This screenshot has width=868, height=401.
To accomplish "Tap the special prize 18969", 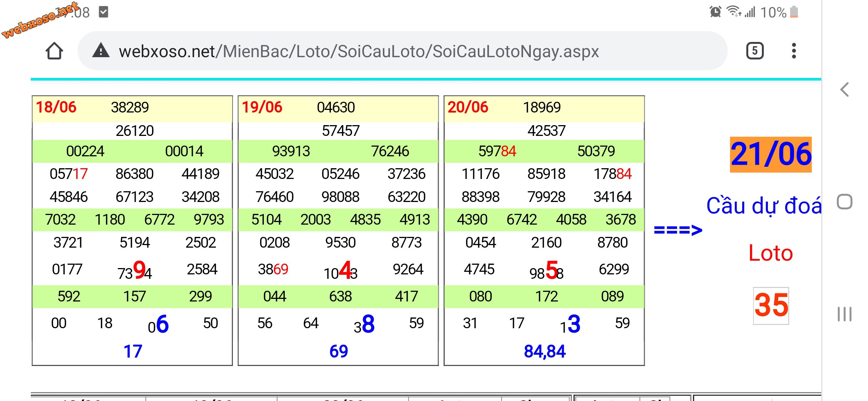I will pyautogui.click(x=542, y=108).
